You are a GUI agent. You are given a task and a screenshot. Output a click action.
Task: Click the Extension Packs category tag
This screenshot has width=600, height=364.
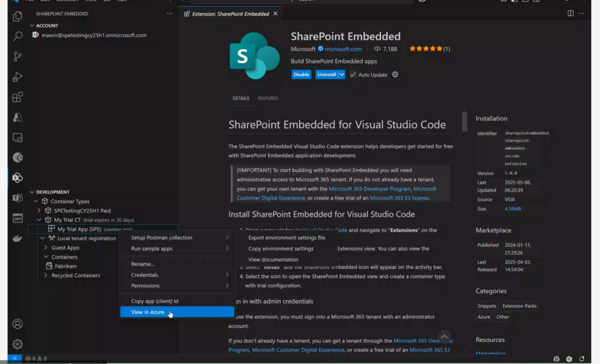point(519,306)
